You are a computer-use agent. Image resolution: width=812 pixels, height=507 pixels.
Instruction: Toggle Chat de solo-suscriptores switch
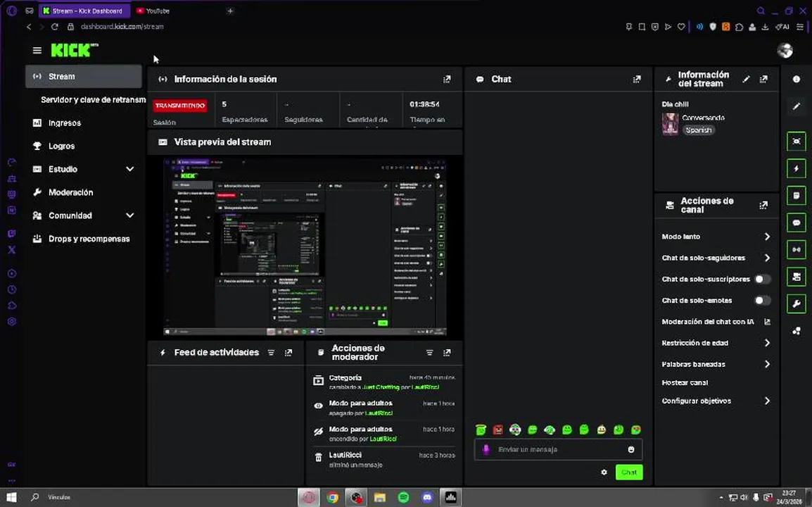pyautogui.click(x=762, y=279)
